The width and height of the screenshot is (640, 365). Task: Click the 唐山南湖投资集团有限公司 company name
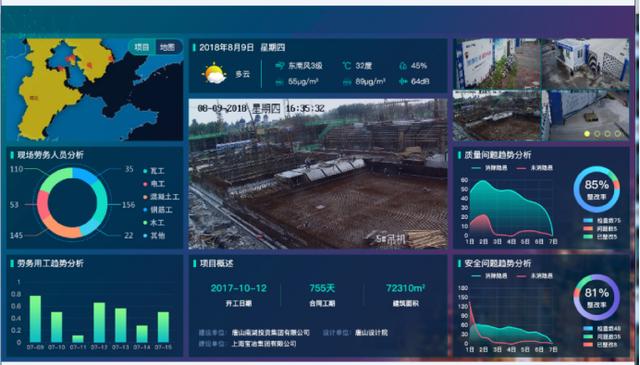(271, 333)
